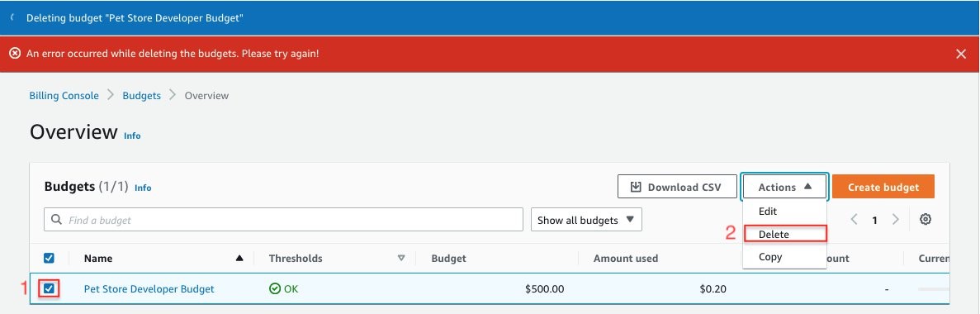Open the Pet Store Developer Budget link

pyautogui.click(x=149, y=288)
